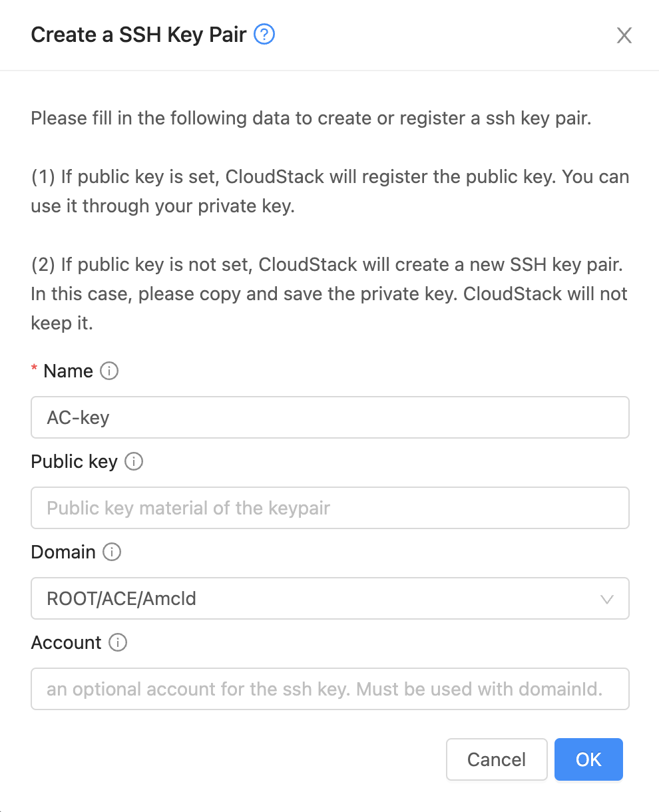Click the required Name field label
659x812 pixels.
click(x=68, y=371)
